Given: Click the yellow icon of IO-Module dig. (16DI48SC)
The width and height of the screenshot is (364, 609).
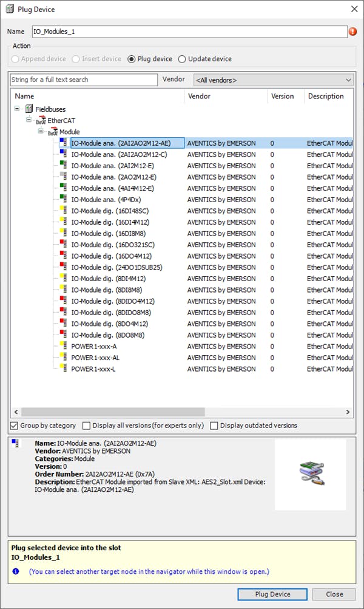Looking at the screenshot, I should 63,209.
